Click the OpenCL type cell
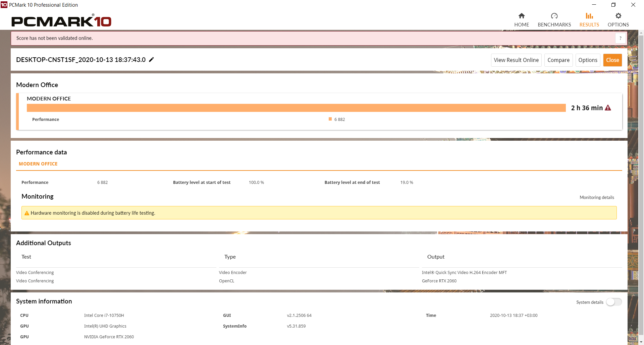Image resolution: width=644 pixels, height=345 pixels. tap(227, 281)
